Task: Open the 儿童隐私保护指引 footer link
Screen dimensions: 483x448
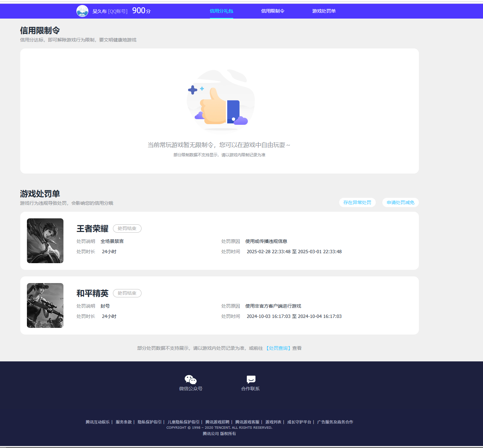Action: tap(183, 422)
